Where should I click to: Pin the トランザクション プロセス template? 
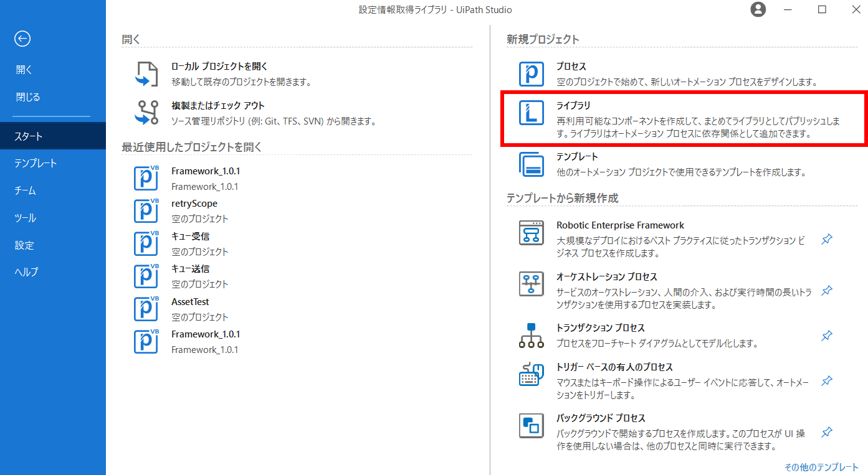827,336
